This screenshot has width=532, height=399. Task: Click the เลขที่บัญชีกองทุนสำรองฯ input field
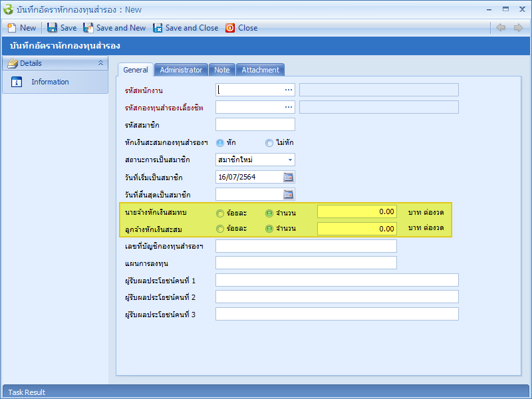click(306, 246)
